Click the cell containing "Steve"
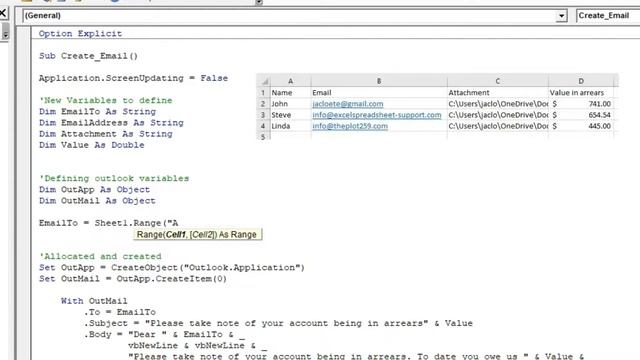640x360 pixels. coord(290,115)
